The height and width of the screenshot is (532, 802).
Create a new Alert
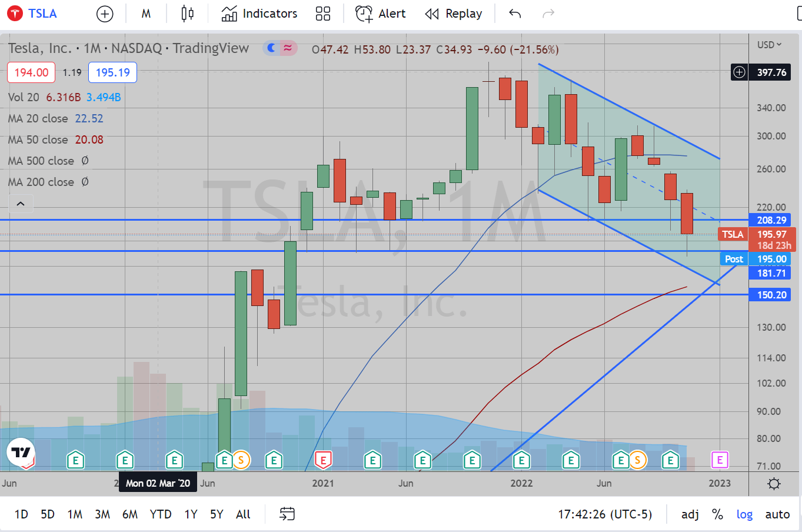(x=381, y=14)
